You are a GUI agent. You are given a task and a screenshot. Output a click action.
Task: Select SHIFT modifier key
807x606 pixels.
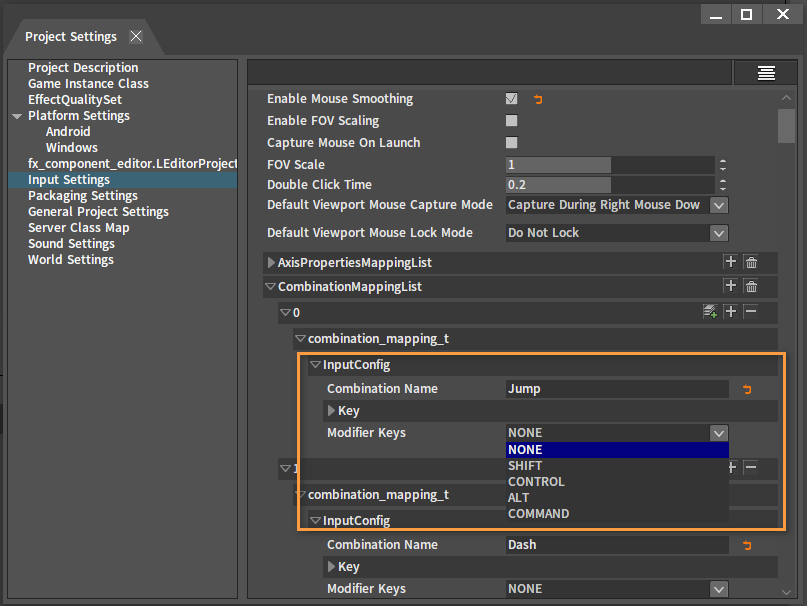tap(617, 465)
